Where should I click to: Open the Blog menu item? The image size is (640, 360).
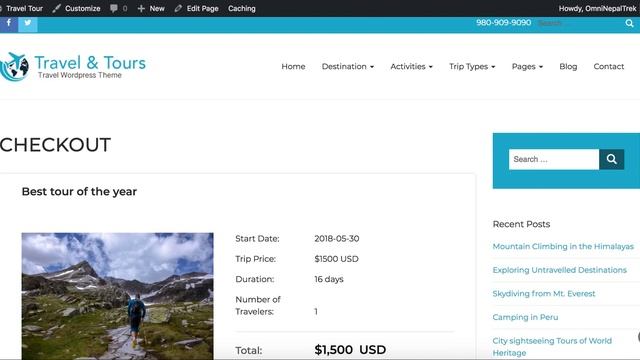pos(568,67)
